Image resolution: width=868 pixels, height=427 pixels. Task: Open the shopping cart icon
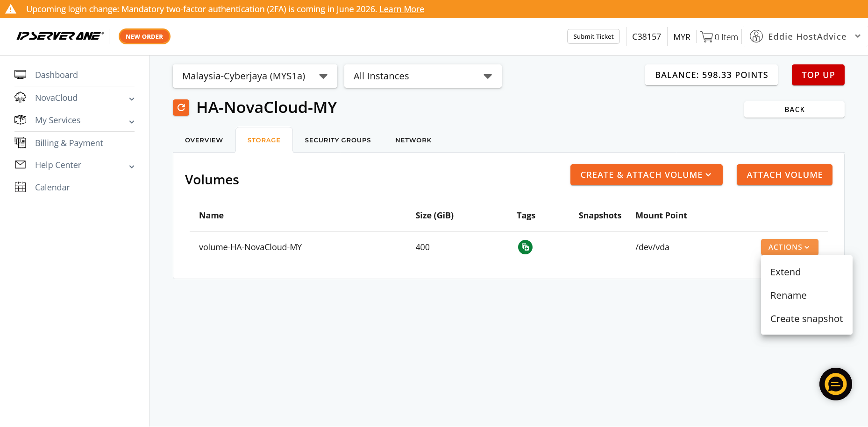707,37
